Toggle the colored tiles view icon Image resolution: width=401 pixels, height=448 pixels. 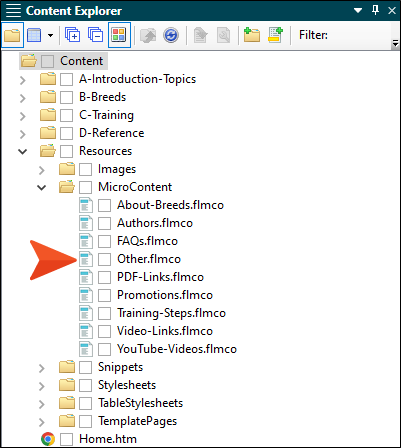119,35
